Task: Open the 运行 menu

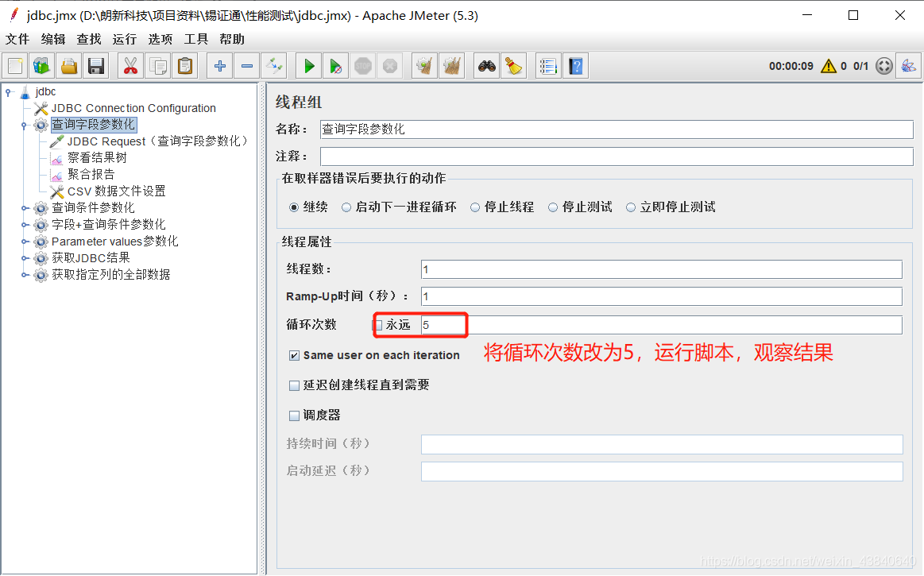Action: [125, 39]
